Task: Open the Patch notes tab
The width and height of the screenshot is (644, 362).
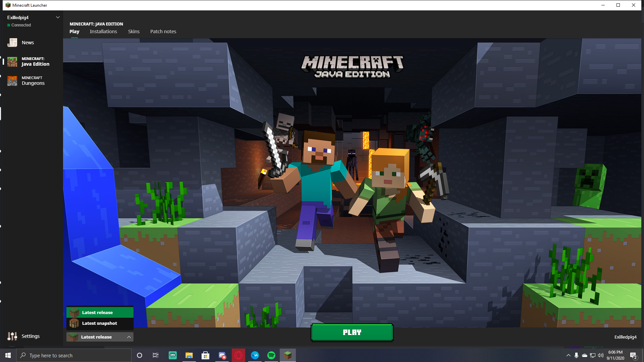Action: 163,32
